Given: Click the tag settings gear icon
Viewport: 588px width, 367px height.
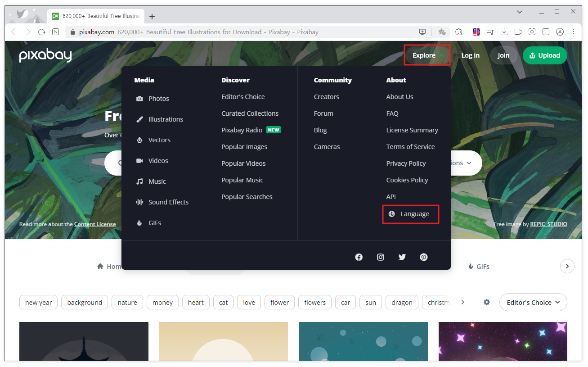Looking at the screenshot, I should point(486,302).
